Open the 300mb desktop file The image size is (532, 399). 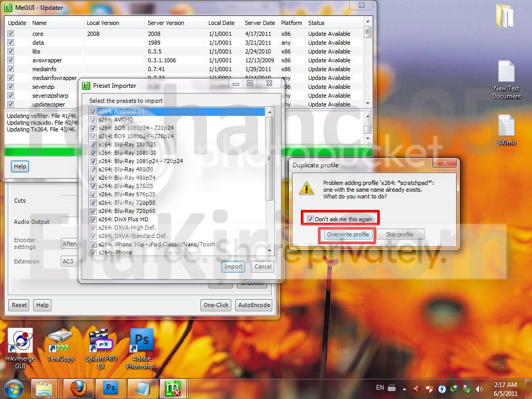point(506,129)
